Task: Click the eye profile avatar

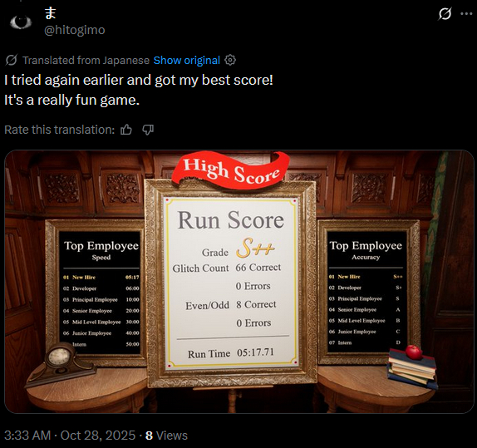Action: pyautogui.click(x=21, y=22)
